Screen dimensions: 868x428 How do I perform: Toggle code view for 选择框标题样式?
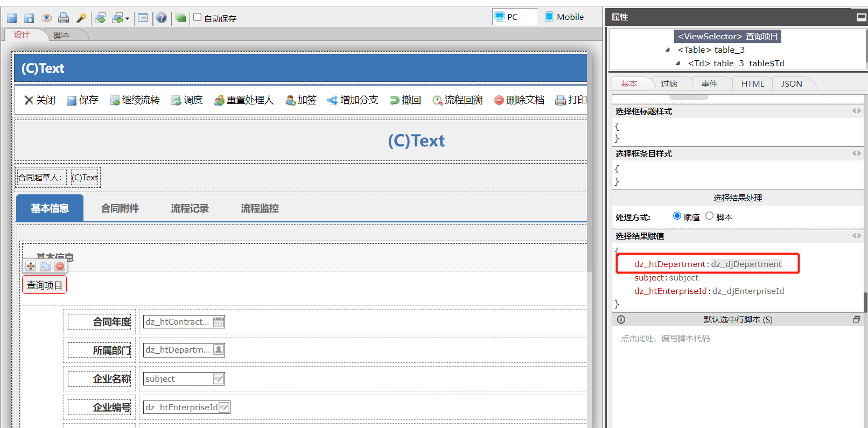coord(856,111)
